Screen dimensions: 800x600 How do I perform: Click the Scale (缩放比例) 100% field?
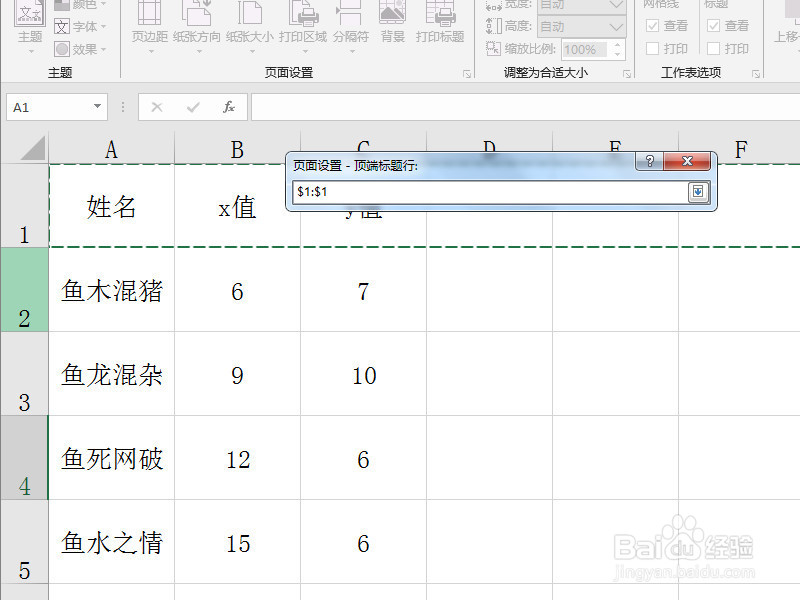[585, 49]
